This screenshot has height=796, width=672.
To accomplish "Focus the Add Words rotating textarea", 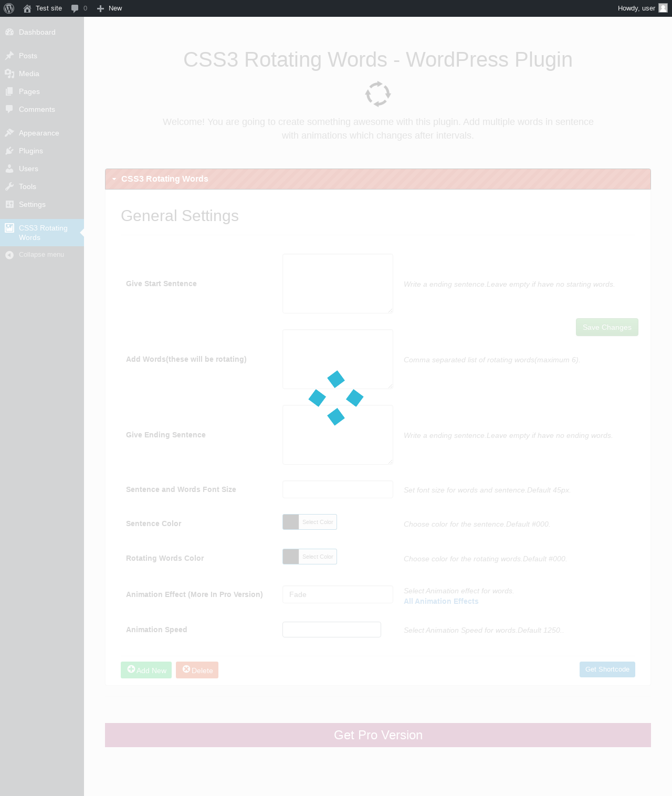I will [x=338, y=359].
